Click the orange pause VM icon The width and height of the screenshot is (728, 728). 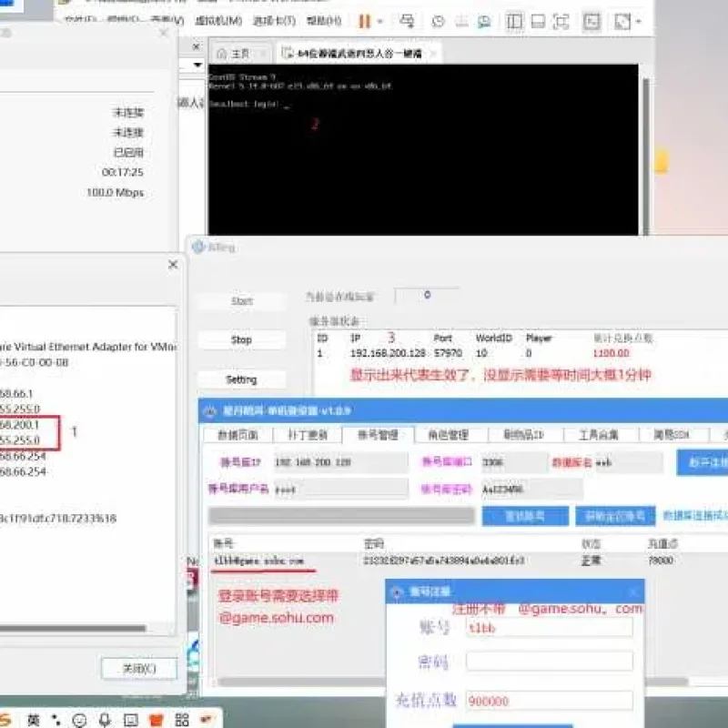pos(365,21)
